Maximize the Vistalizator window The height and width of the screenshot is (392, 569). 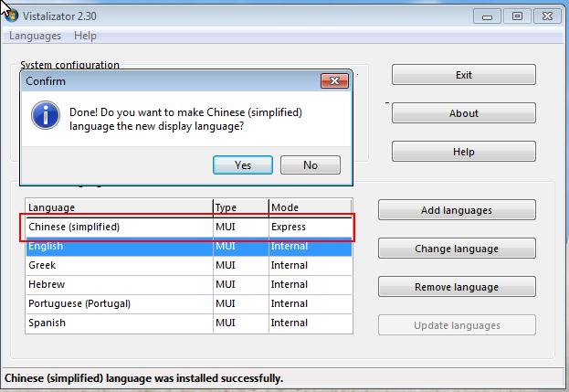click(x=517, y=16)
